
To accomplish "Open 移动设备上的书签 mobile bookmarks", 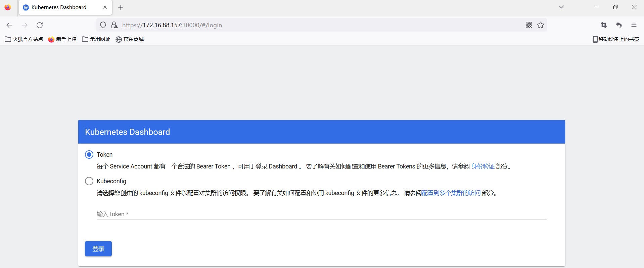I will 616,39.
